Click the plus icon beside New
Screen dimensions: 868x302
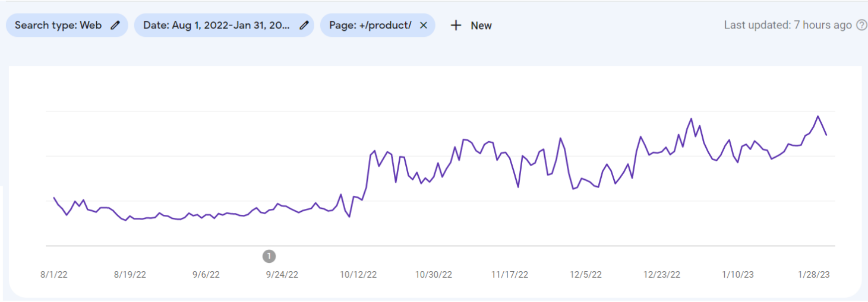point(456,26)
